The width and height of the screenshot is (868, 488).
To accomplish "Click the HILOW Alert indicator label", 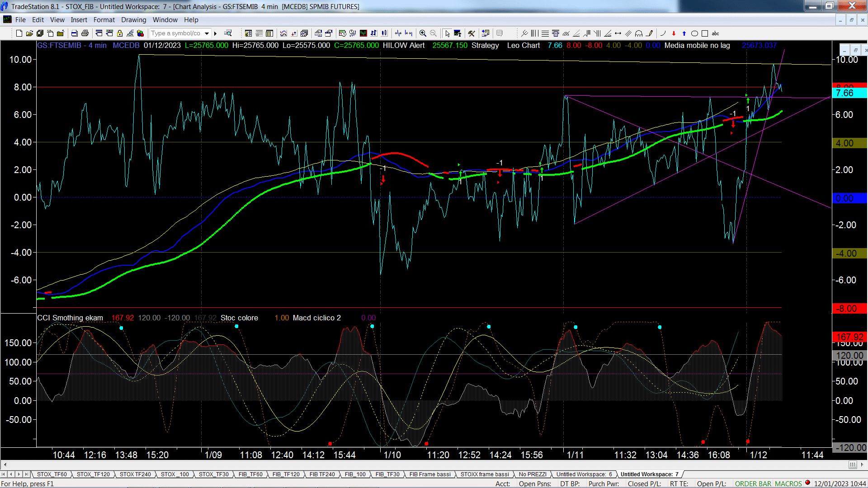I will (404, 45).
